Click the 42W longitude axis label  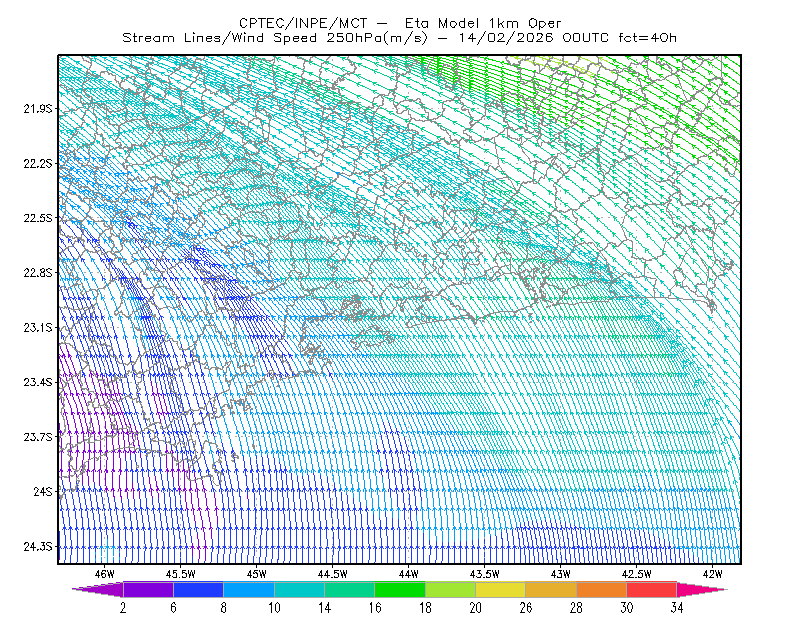(x=712, y=574)
